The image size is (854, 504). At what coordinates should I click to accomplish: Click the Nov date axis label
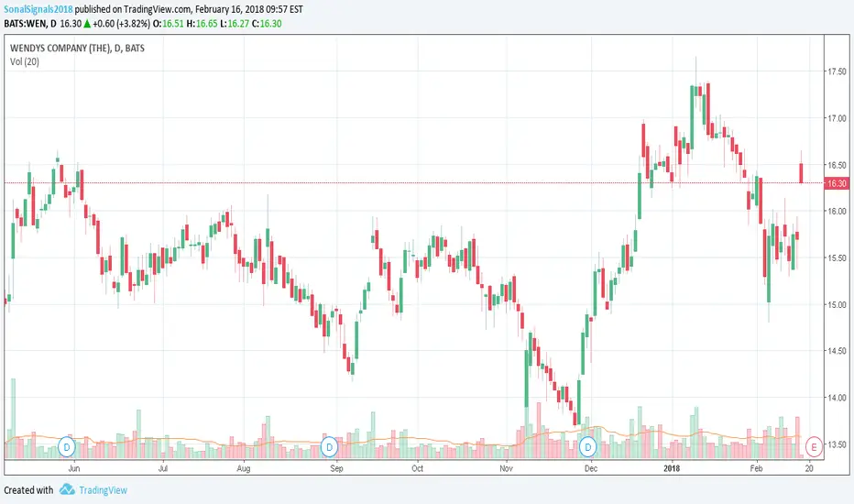[506, 468]
